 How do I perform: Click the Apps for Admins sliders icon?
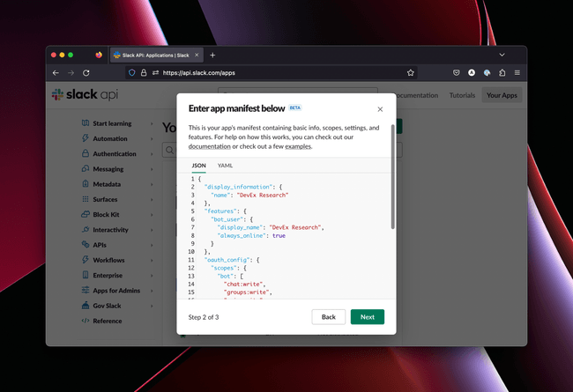coord(86,290)
